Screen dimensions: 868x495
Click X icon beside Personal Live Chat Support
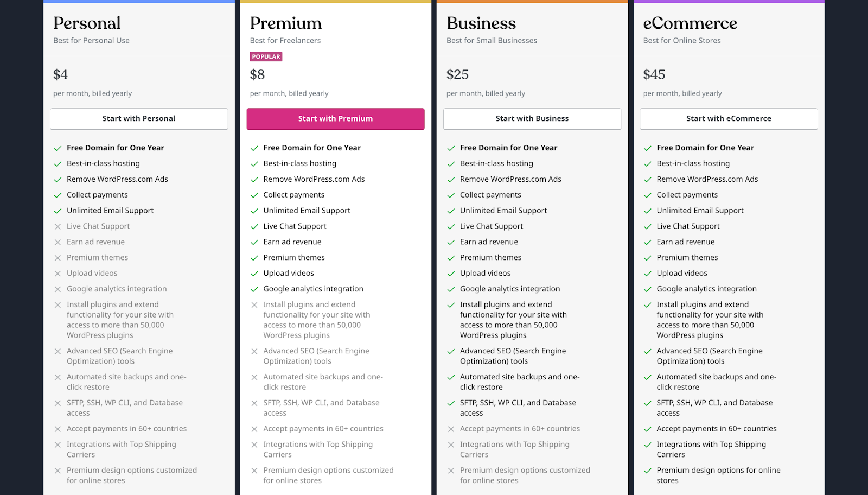(58, 227)
